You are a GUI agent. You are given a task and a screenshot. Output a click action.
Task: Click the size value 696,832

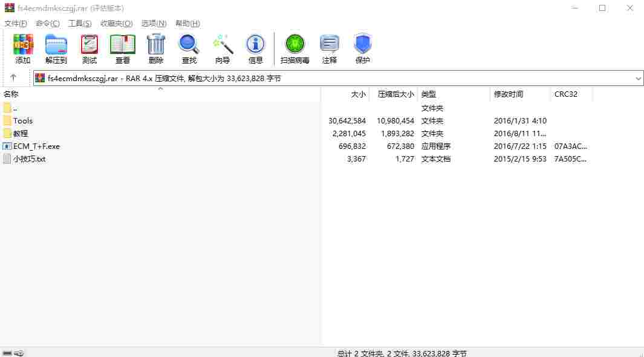(352, 146)
